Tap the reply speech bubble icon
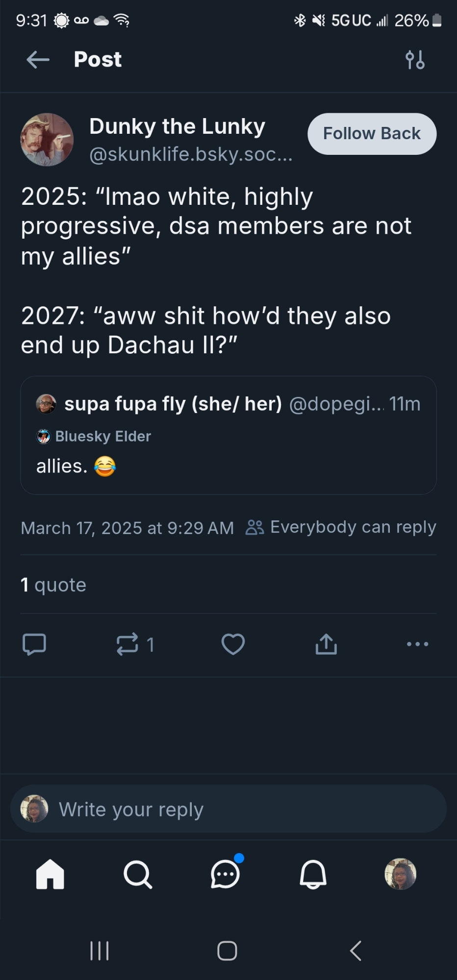 [x=34, y=644]
